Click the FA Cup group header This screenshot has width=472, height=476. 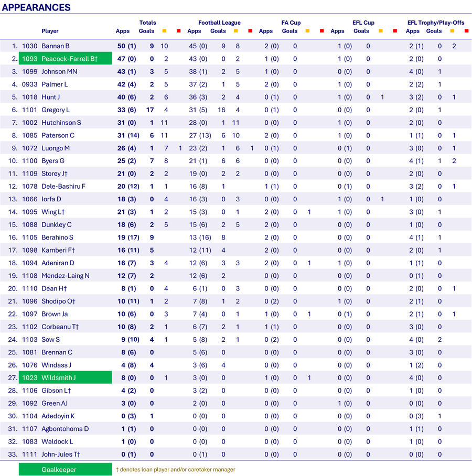click(291, 23)
